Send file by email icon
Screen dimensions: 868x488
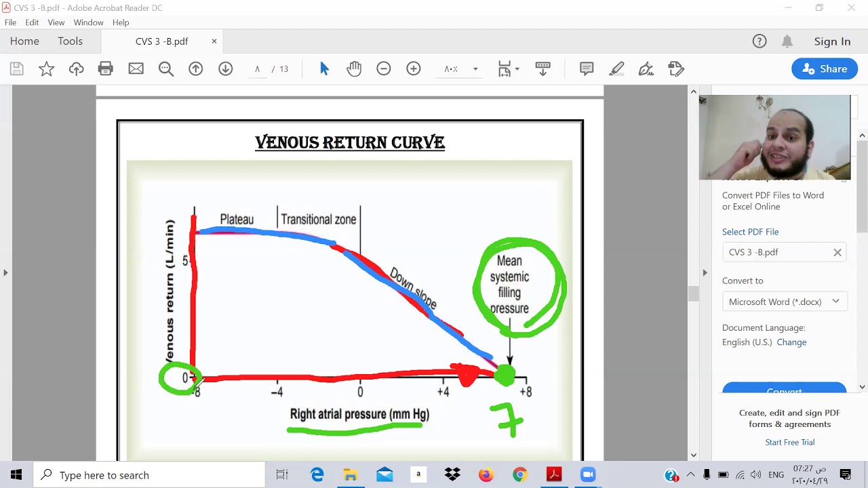pos(136,68)
